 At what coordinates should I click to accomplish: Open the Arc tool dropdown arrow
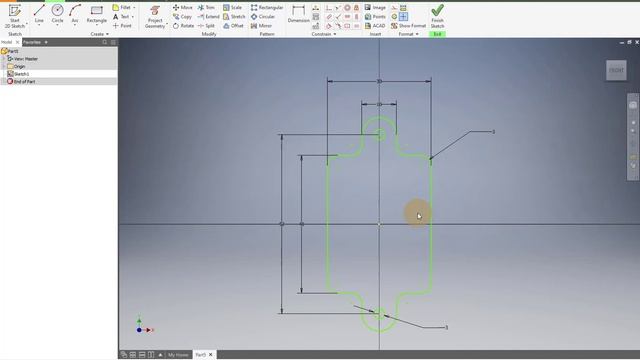coord(75,25)
